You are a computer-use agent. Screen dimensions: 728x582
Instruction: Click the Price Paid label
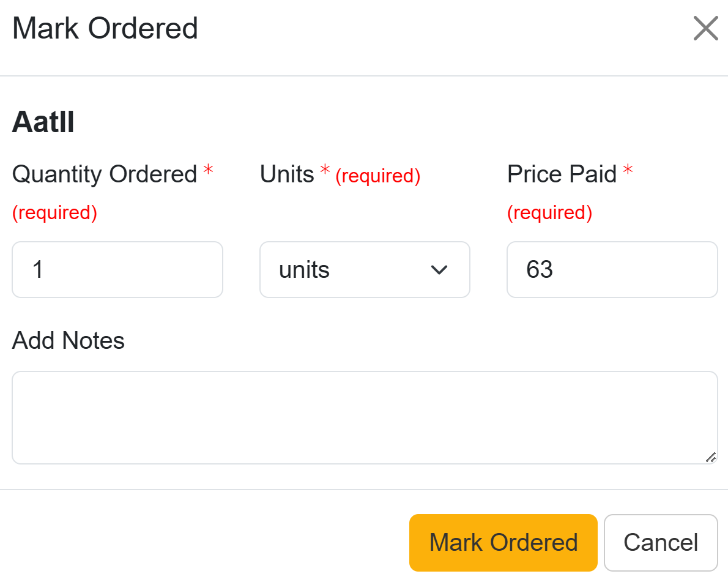click(x=562, y=174)
